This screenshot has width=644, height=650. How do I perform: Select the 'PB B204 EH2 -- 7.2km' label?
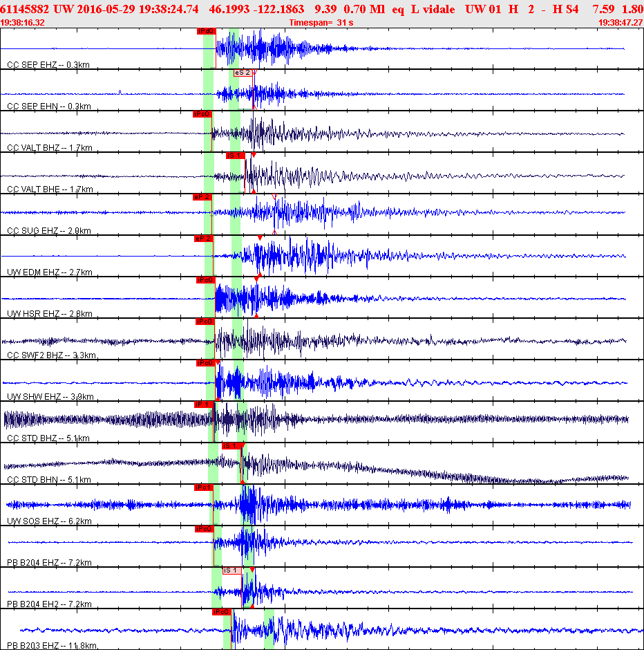49,604
